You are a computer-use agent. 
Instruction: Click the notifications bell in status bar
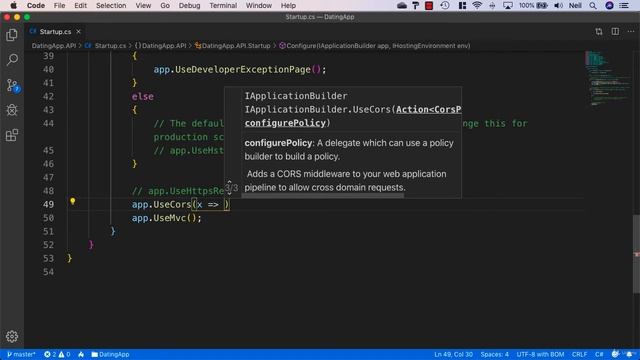(x=630, y=354)
